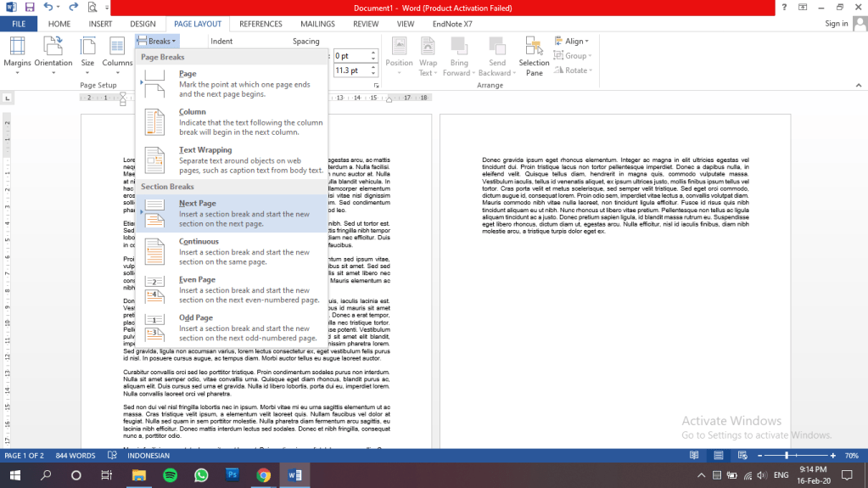Choose Continuous section break
This screenshot has height=488, width=868.
(x=231, y=251)
